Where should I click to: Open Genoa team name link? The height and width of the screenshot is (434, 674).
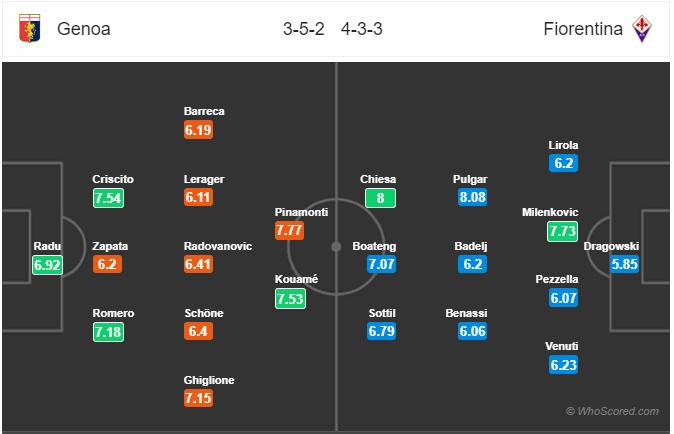[x=84, y=29]
